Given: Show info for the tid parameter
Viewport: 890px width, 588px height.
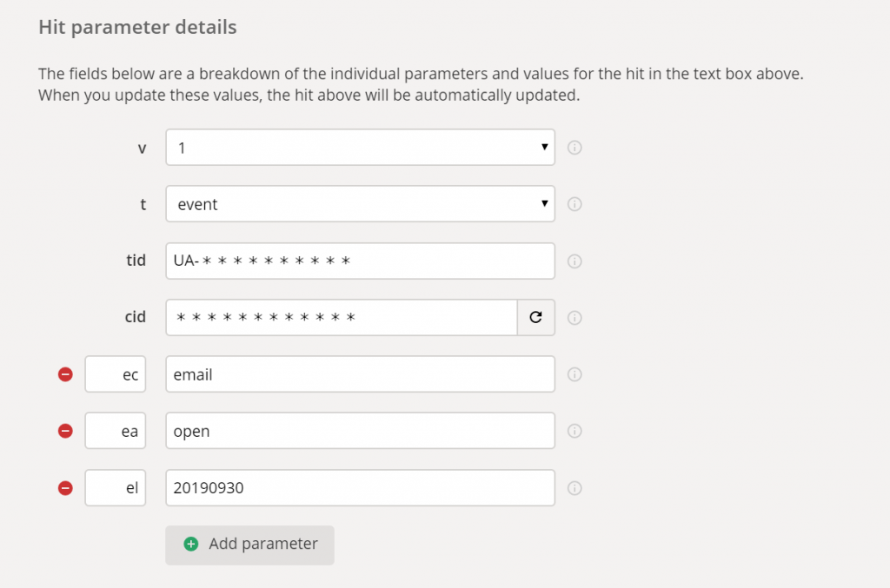Looking at the screenshot, I should coord(575,261).
